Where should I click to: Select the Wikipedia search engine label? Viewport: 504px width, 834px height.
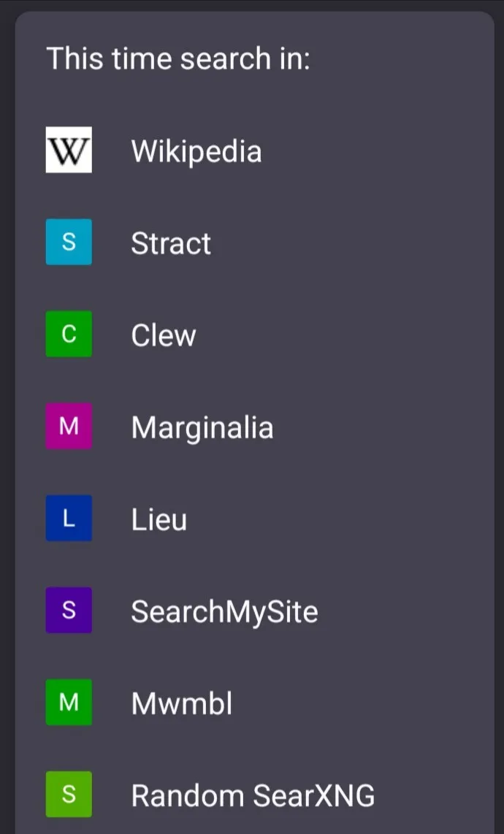tap(196, 151)
